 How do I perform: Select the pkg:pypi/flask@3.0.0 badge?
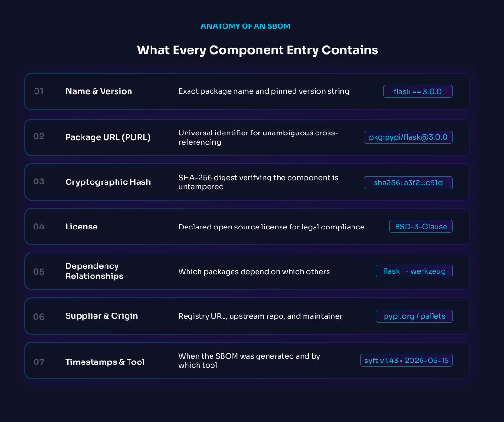408,137
